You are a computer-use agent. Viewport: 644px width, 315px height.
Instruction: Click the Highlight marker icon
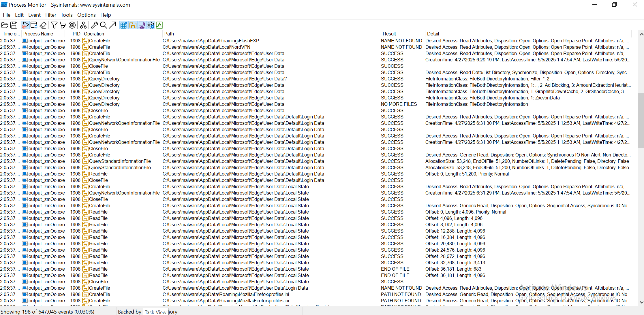(63, 25)
